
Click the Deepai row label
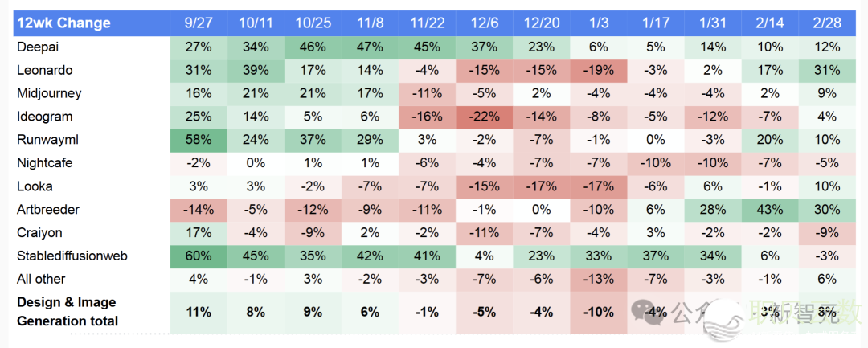coord(37,47)
